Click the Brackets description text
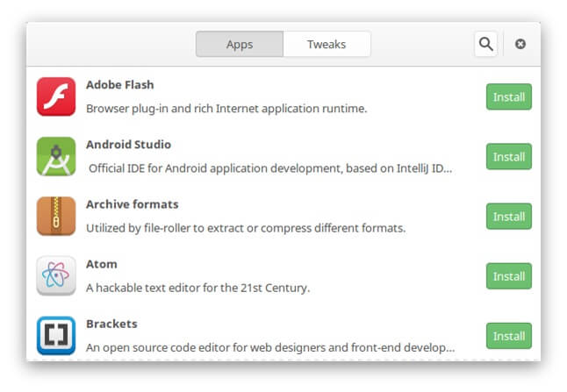The height and width of the screenshot is (392, 567). (x=270, y=347)
